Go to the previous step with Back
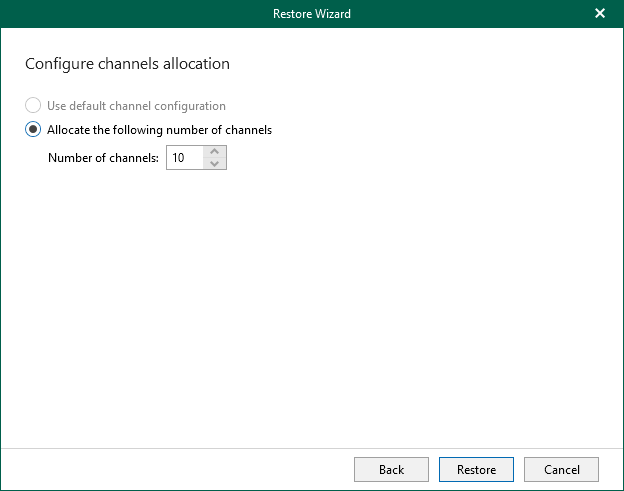Viewport: 624px width, 491px height. click(391, 470)
